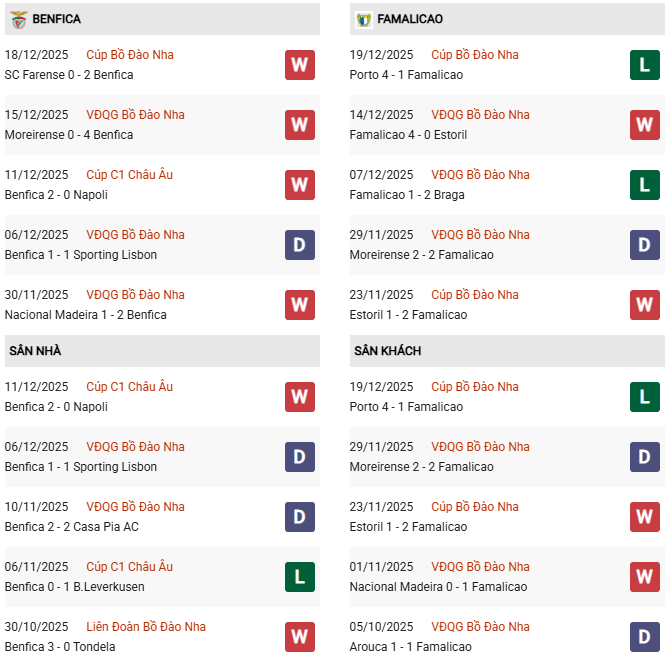The width and height of the screenshot is (666, 662).
Task: Open the SÂN KHÁCH section header
Action: pyautogui.click(x=387, y=351)
